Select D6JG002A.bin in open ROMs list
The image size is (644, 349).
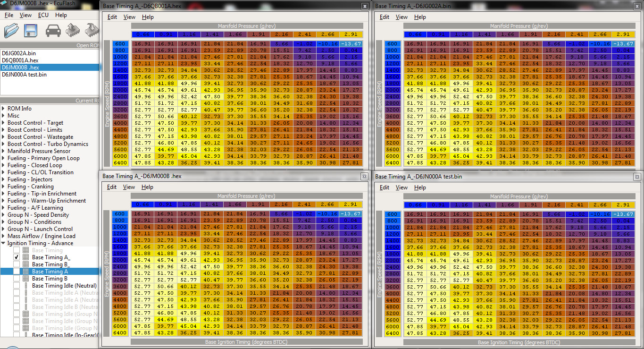tap(50, 53)
